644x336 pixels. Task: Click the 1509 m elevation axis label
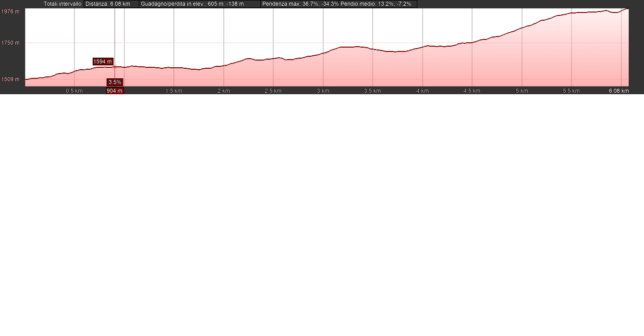tap(10, 79)
